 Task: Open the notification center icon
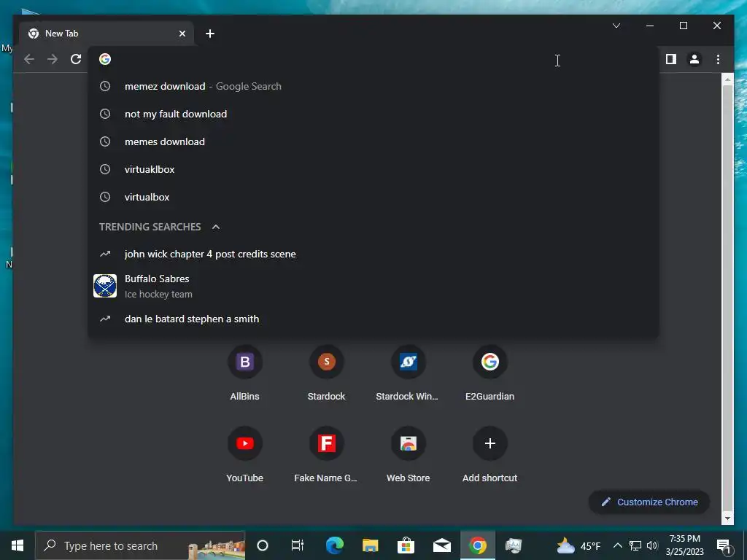(724, 545)
